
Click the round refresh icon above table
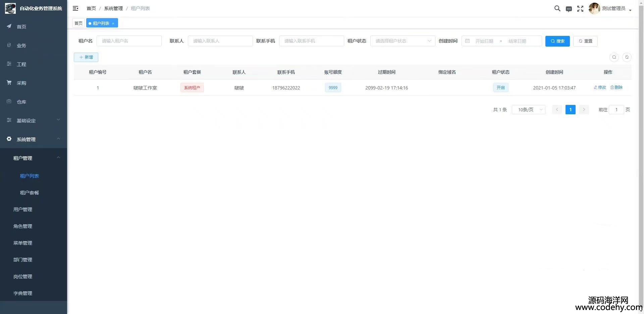pyautogui.click(x=627, y=57)
